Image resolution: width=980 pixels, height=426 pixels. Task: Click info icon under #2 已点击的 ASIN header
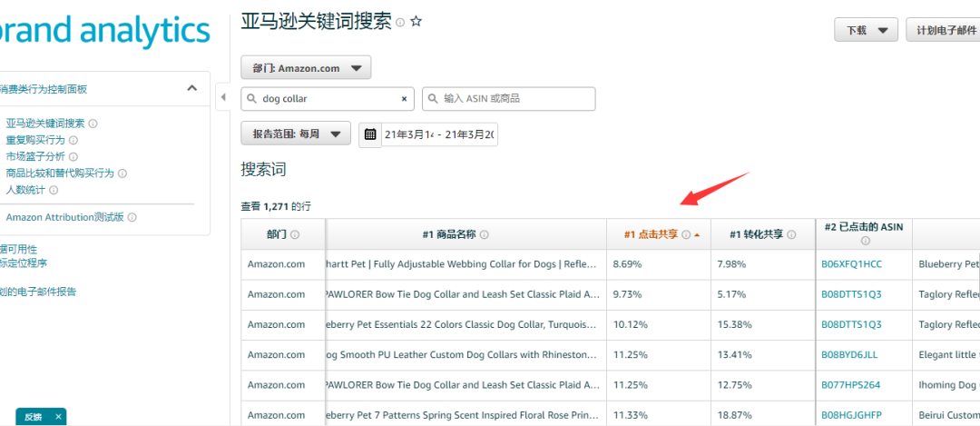[865, 240]
